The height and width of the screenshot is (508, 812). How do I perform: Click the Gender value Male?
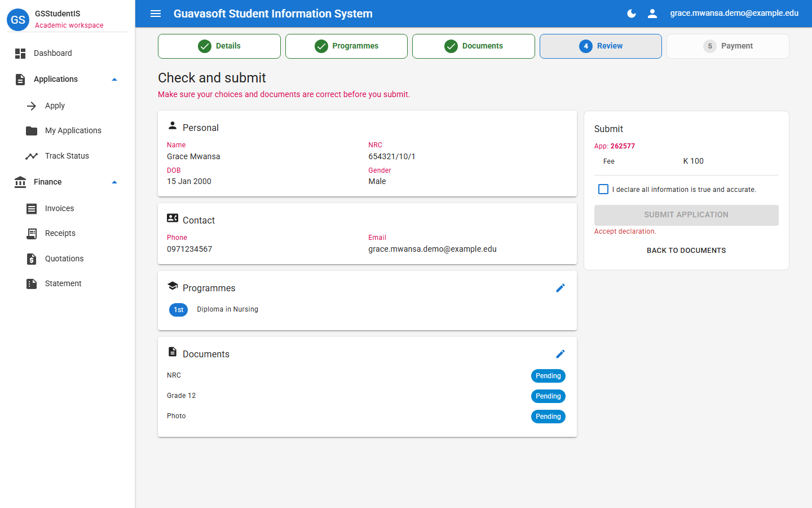tap(377, 182)
